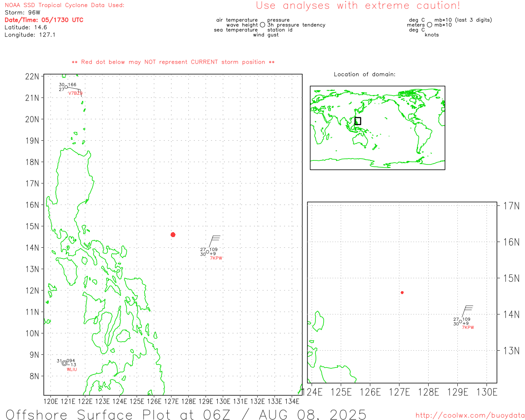
Task: Click '22N' latitude label on main map
Action: click(x=32, y=77)
